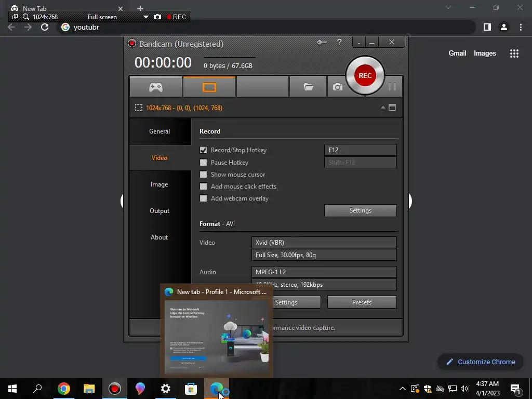Screen dimensions: 532x399
Task: Reload the Chrome page
Action: click(x=45, y=27)
